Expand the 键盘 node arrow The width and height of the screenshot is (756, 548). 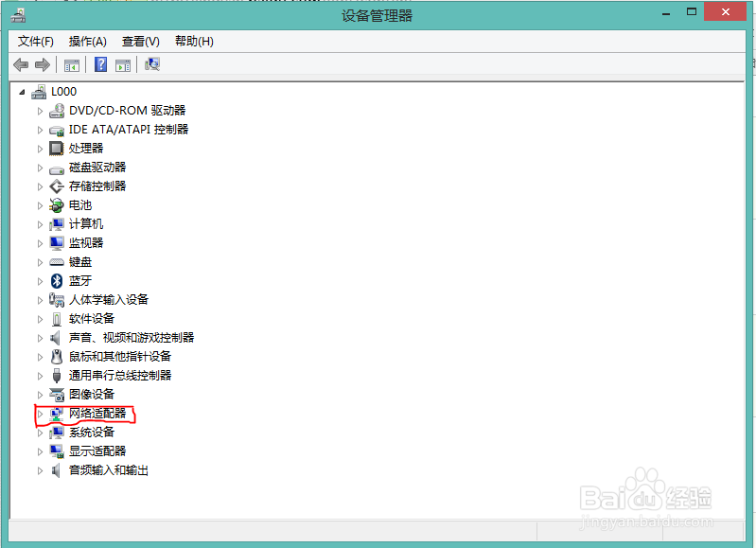(40, 262)
